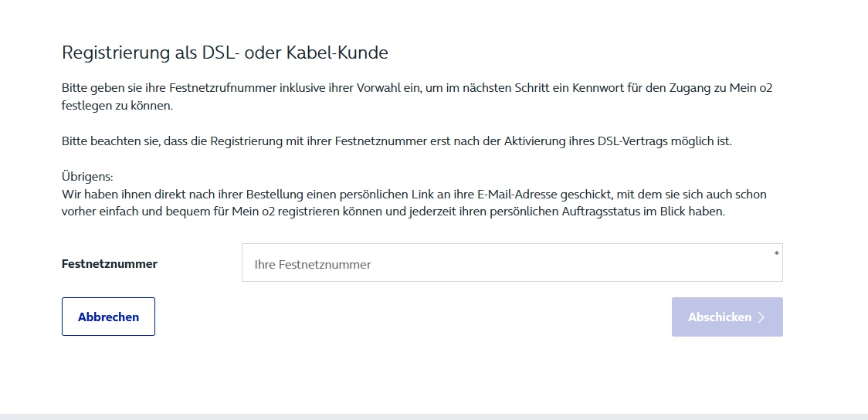The height and width of the screenshot is (420, 868).
Task: Click the placeholder text Ihre Festnetznummer
Action: tap(312, 265)
